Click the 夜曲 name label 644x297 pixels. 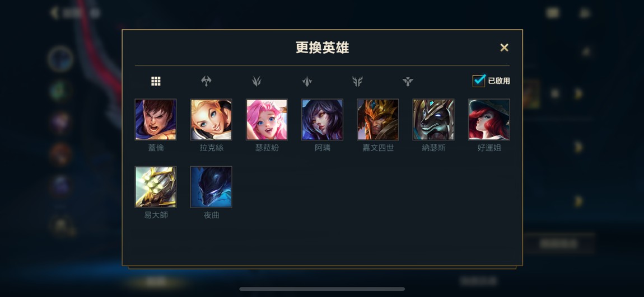tap(212, 215)
